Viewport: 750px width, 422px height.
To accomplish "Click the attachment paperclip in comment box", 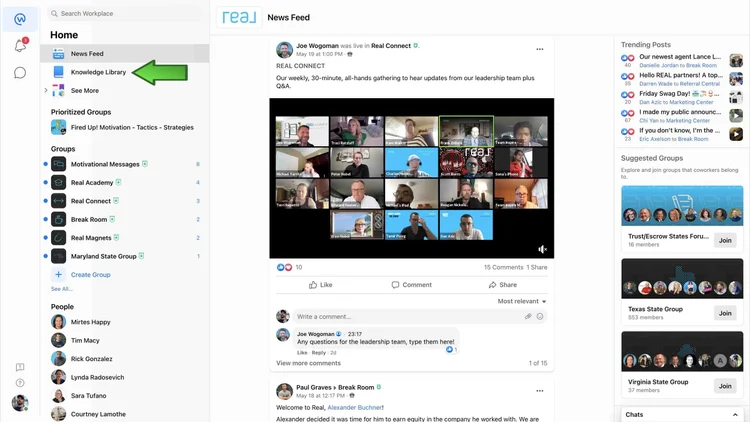I will (x=528, y=316).
